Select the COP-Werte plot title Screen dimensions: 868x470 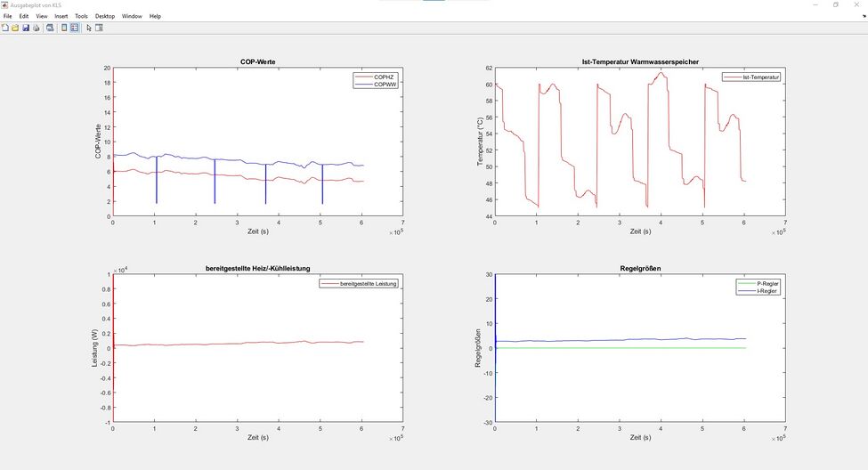(x=257, y=61)
